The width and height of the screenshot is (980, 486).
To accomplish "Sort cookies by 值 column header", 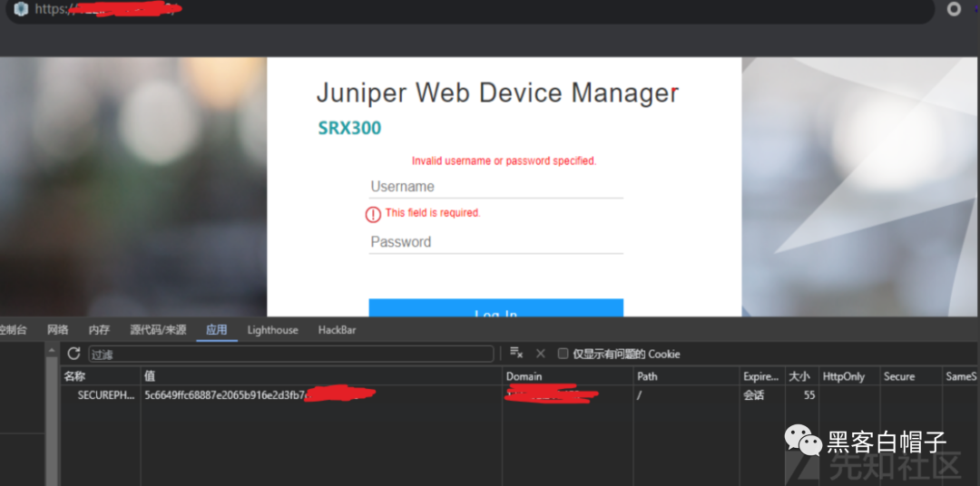I will coord(321,376).
